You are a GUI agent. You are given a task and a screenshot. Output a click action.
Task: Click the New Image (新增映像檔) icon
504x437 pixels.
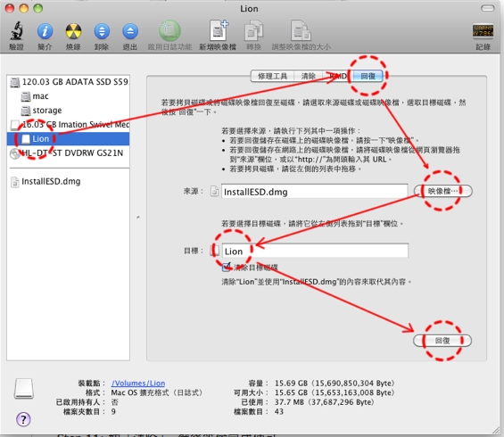(218, 30)
